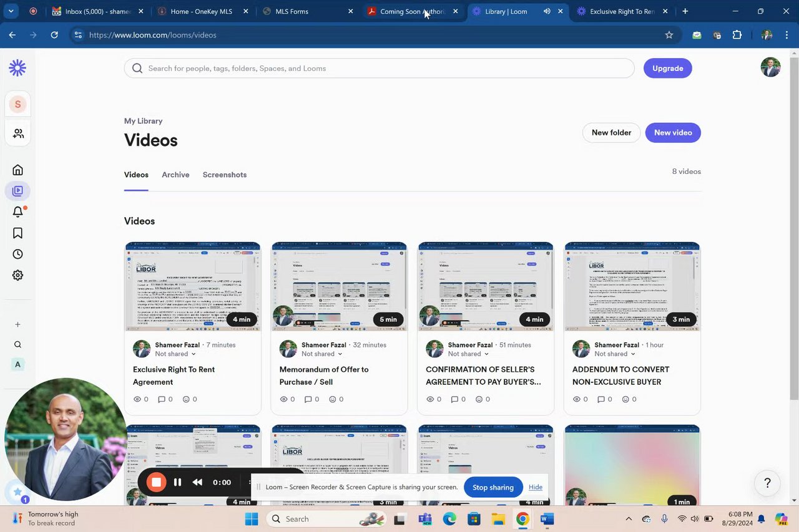The width and height of the screenshot is (799, 532).
Task: Expand 'Not shared' on Memorandum of Offer video
Action: 322,354
